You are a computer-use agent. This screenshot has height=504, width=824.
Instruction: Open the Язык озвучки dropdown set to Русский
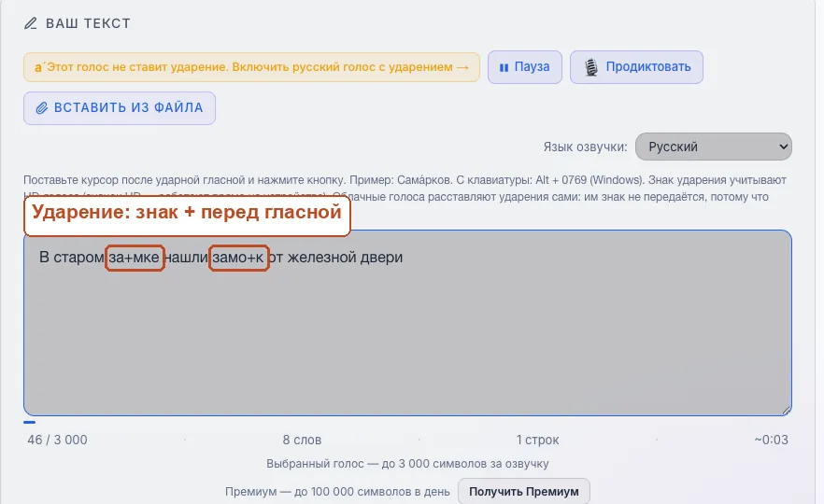[x=713, y=147]
